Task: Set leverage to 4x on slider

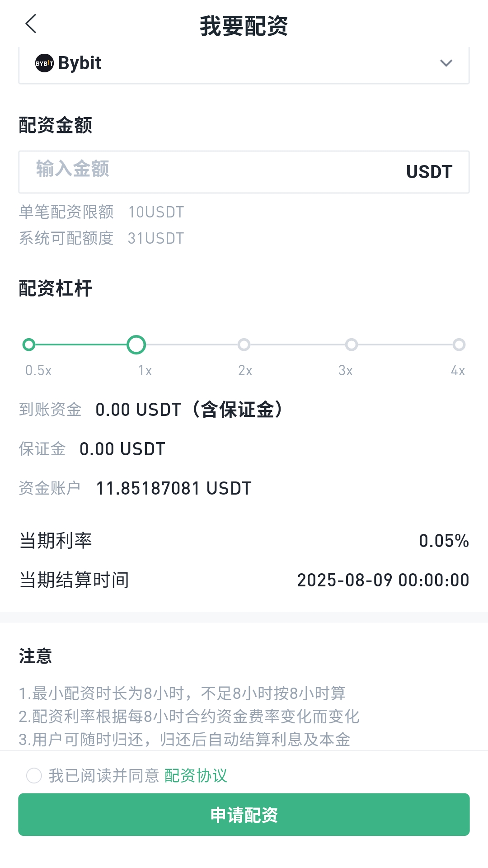Action: click(459, 344)
